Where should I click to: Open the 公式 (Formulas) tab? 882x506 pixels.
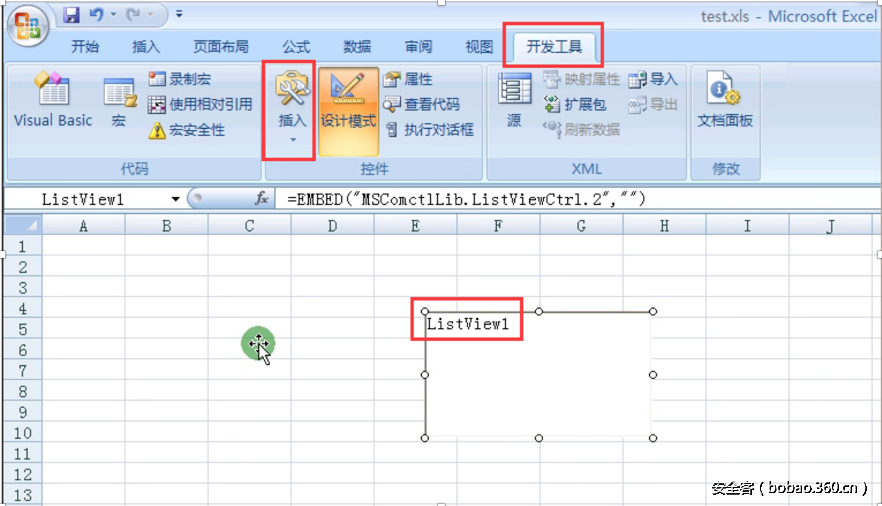pyautogui.click(x=296, y=47)
